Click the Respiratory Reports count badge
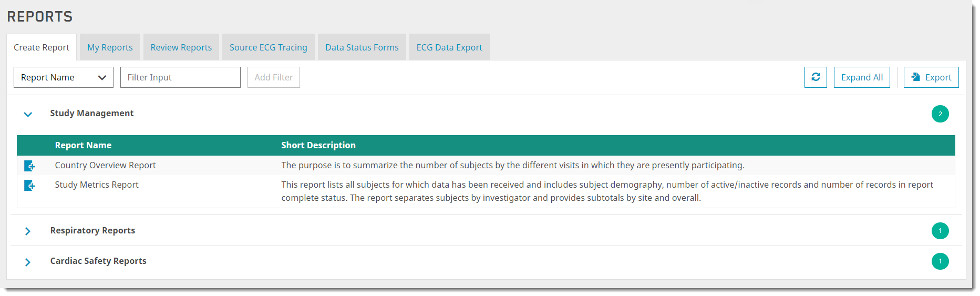This screenshot has height=296, width=980. (940, 231)
